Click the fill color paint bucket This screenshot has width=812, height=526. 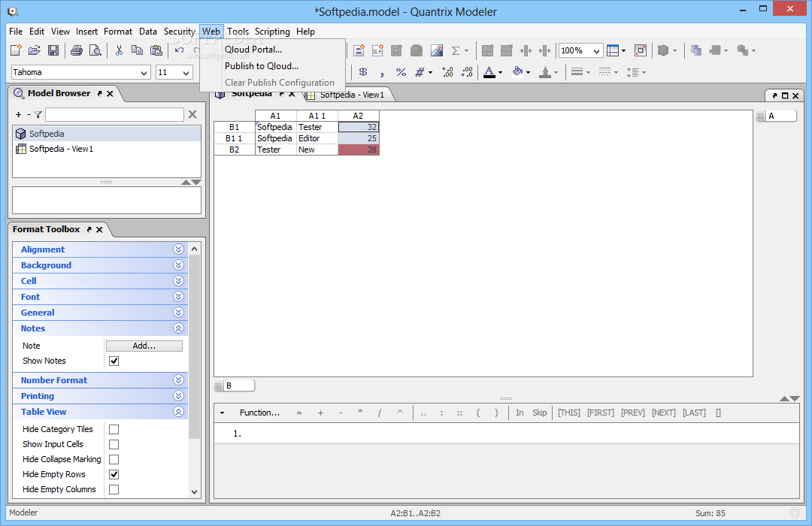tap(517, 72)
